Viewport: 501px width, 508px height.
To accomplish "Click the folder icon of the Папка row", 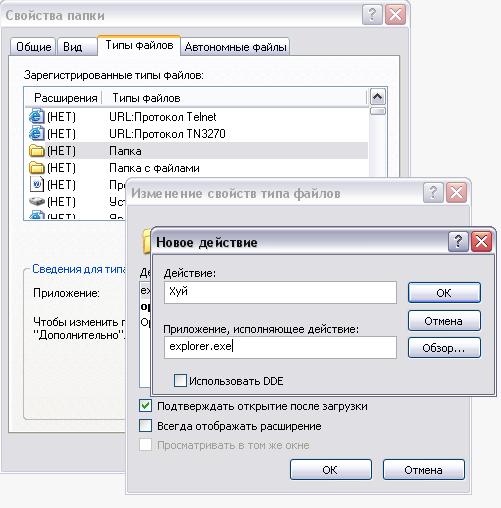I will click(x=37, y=151).
